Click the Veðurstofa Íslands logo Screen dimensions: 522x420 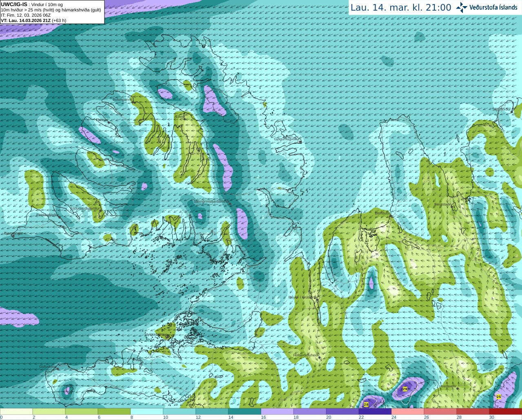tap(487, 7)
